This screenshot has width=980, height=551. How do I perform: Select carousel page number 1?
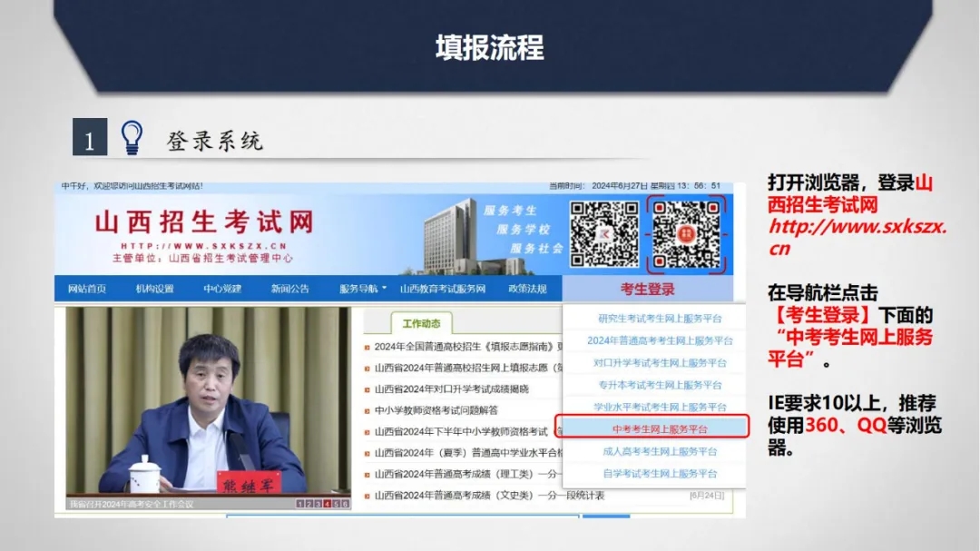pyautogui.click(x=300, y=504)
